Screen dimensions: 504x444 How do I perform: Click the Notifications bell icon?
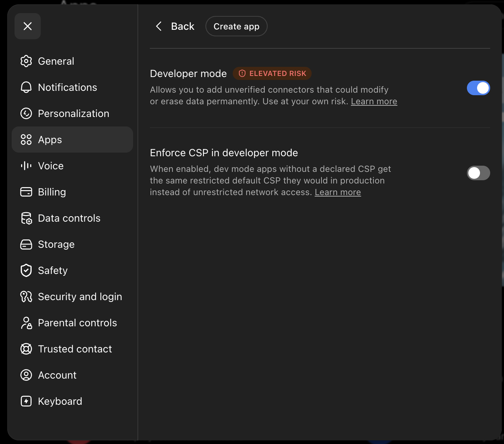pyautogui.click(x=26, y=87)
